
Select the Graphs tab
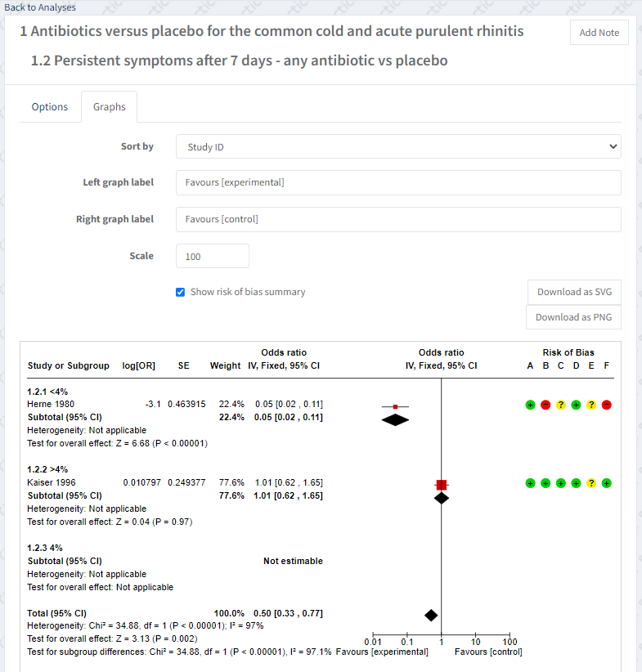click(109, 107)
